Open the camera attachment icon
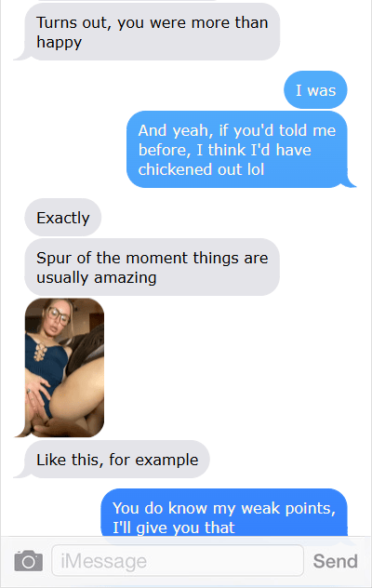This screenshot has width=372, height=588. (29, 561)
